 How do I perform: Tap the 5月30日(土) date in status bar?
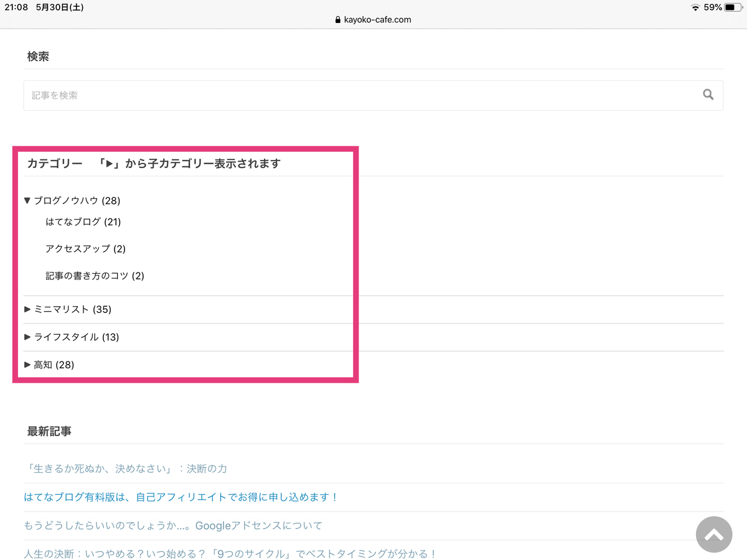tap(60, 7)
